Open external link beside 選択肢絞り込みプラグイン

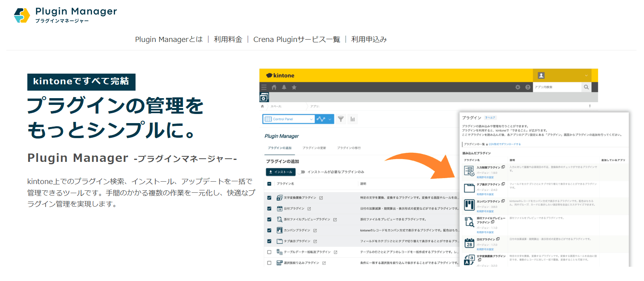(x=324, y=263)
